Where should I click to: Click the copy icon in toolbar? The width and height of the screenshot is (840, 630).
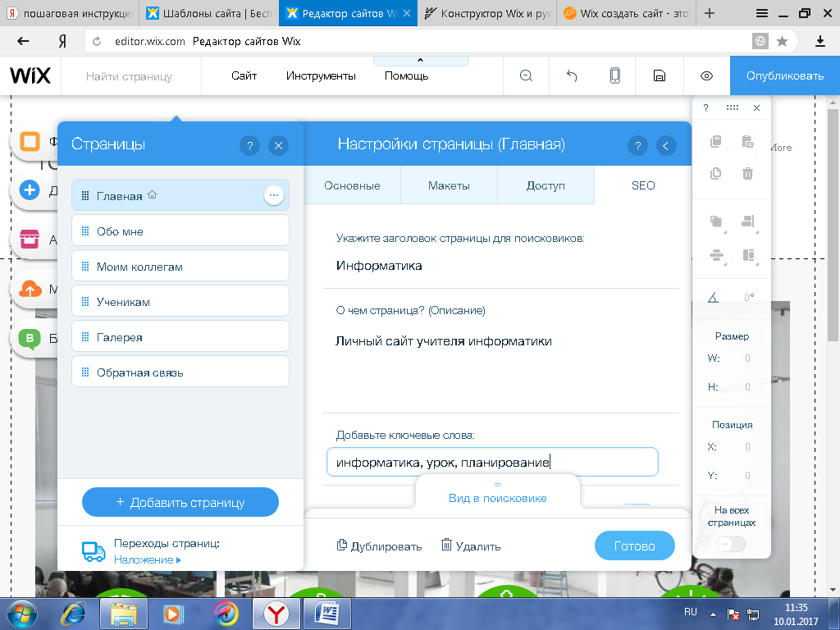point(715,141)
